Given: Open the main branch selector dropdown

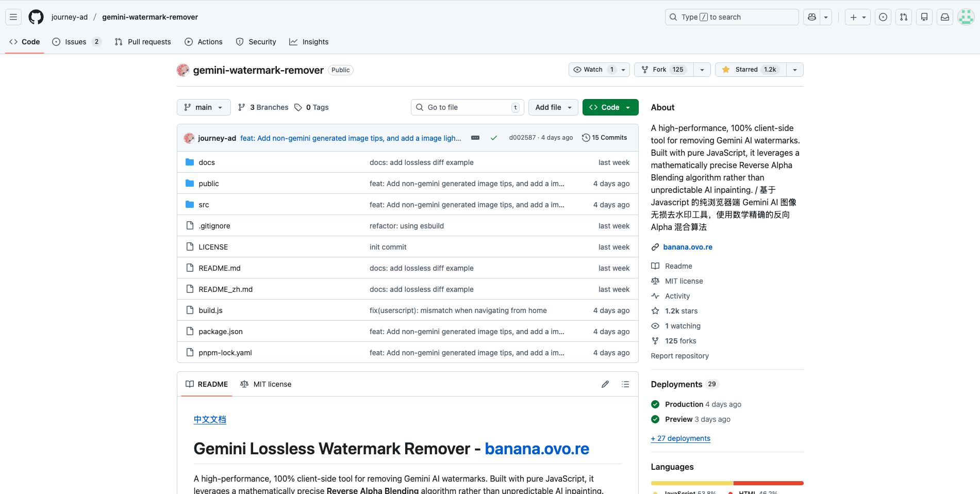Looking at the screenshot, I should point(204,107).
